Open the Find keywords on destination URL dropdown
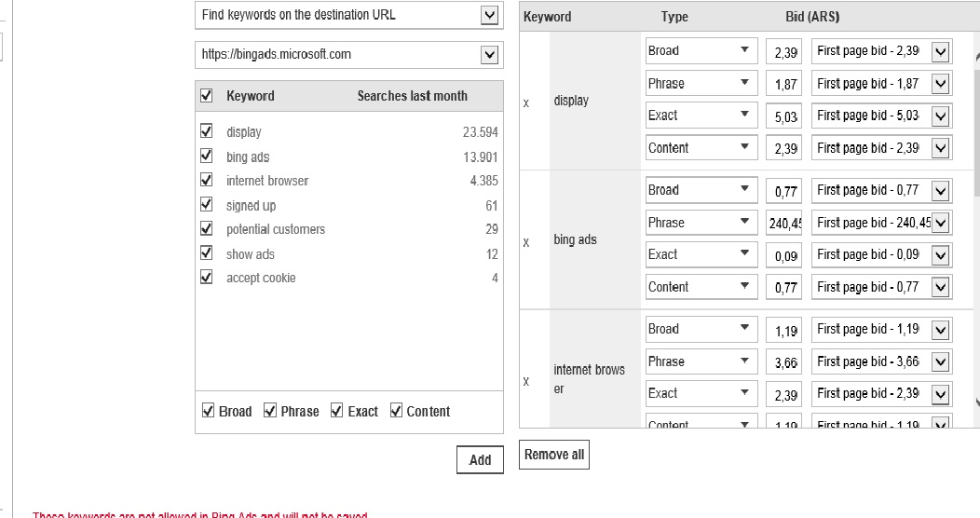 pyautogui.click(x=489, y=15)
